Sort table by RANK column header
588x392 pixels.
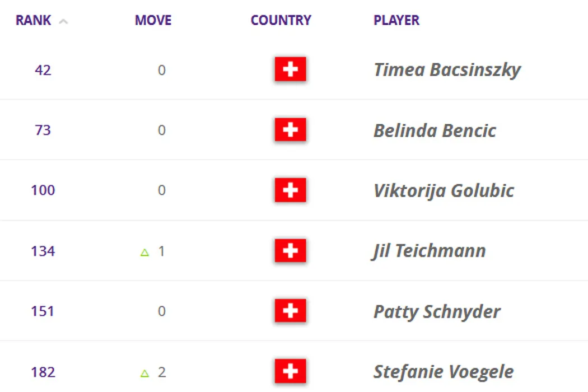coord(34,21)
